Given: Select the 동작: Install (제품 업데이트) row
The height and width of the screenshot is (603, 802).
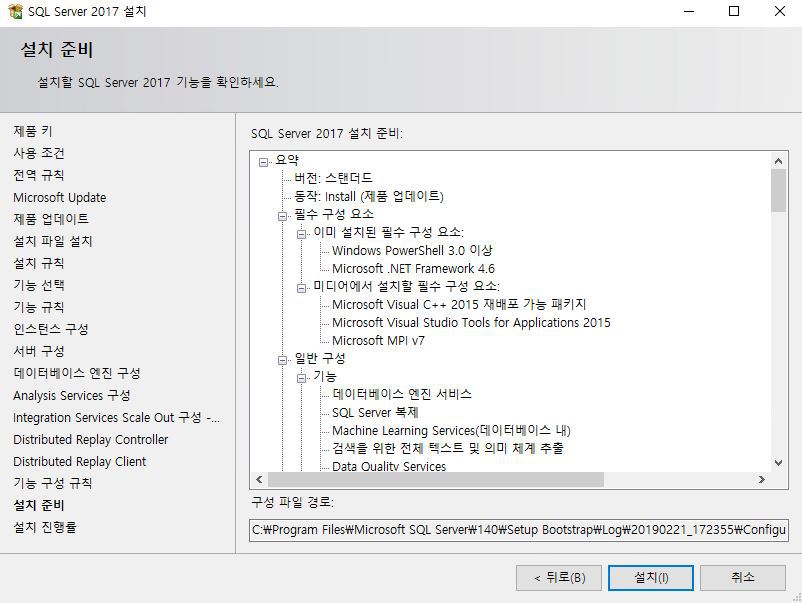Looking at the screenshot, I should pos(369,196).
